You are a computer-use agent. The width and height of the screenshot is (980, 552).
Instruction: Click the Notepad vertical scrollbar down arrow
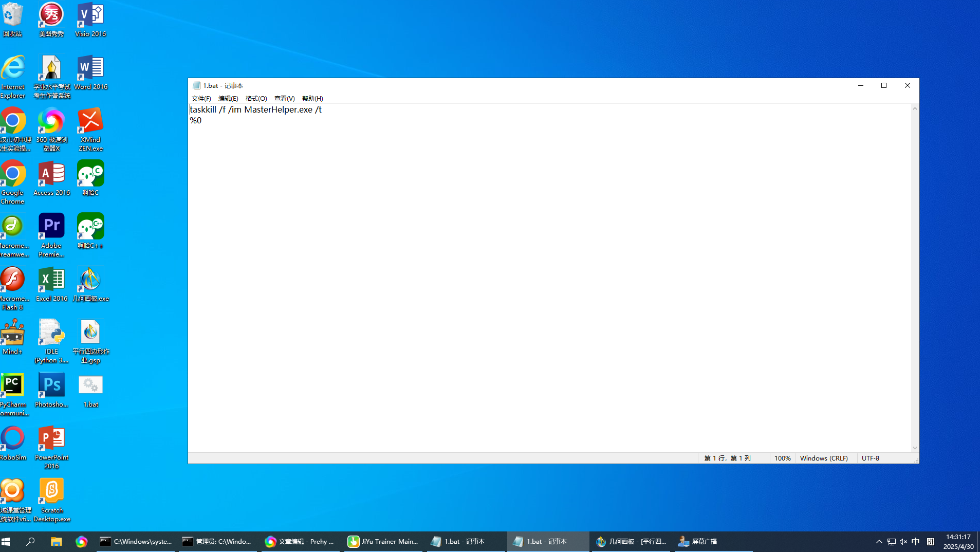click(x=915, y=448)
